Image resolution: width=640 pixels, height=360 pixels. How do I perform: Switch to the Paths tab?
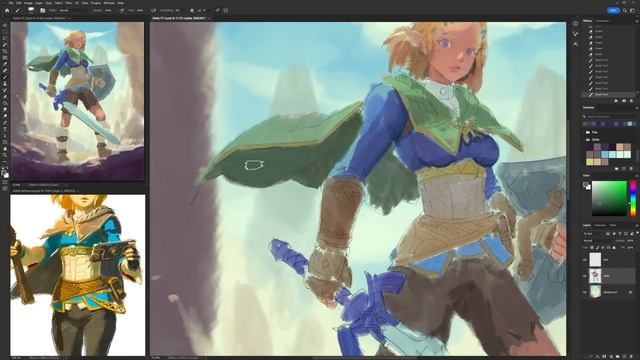pyautogui.click(x=613, y=225)
